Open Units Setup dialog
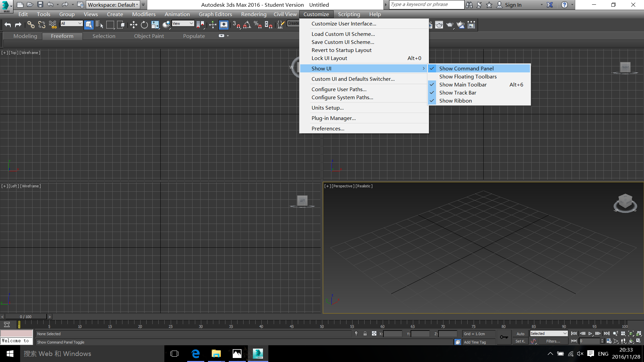 327,107
